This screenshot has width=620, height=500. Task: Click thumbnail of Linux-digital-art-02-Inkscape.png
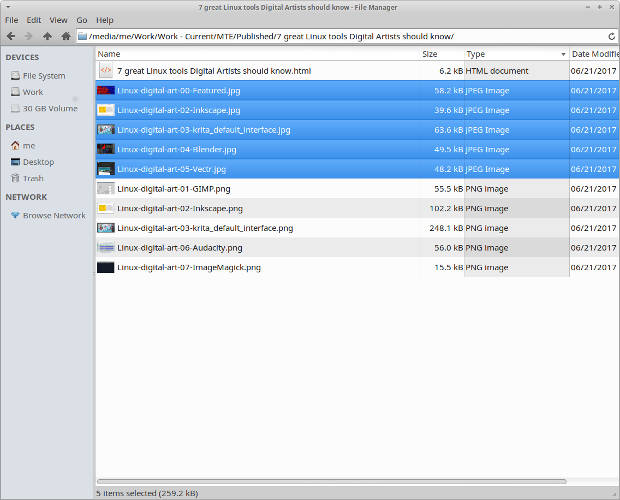[106, 208]
